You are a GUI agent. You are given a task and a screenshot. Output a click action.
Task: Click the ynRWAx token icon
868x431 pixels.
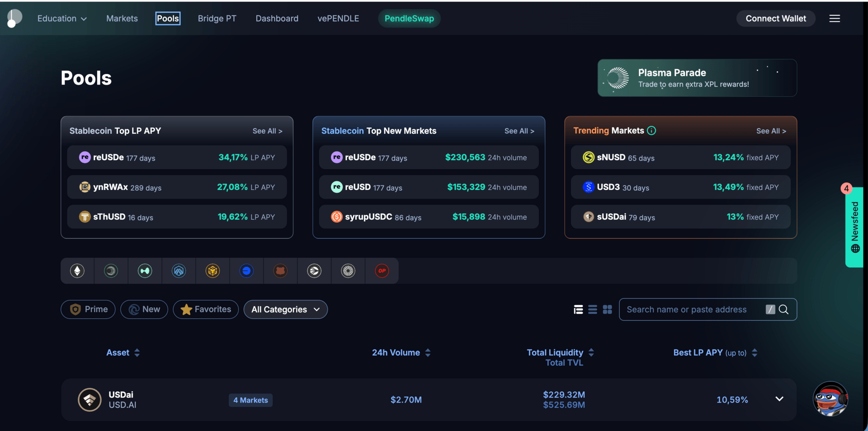[85, 187]
